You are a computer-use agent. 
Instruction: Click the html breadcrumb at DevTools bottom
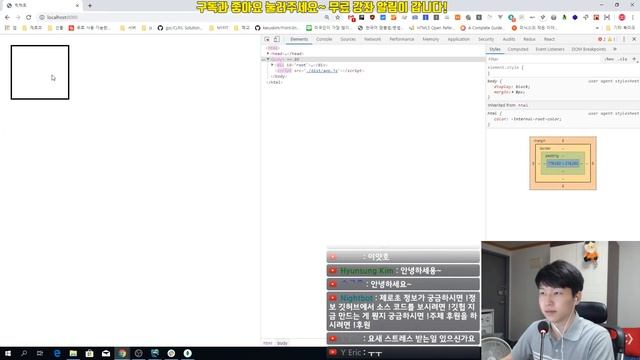(267, 343)
